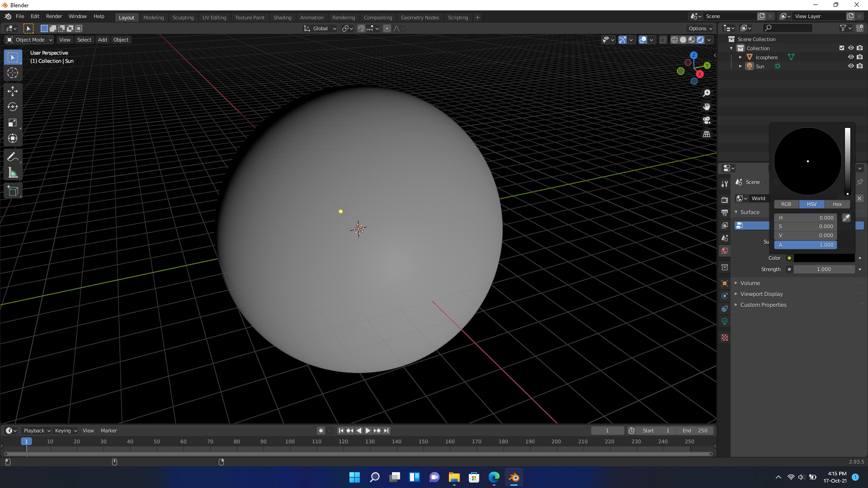Toggle camera view in viewport

[707, 120]
